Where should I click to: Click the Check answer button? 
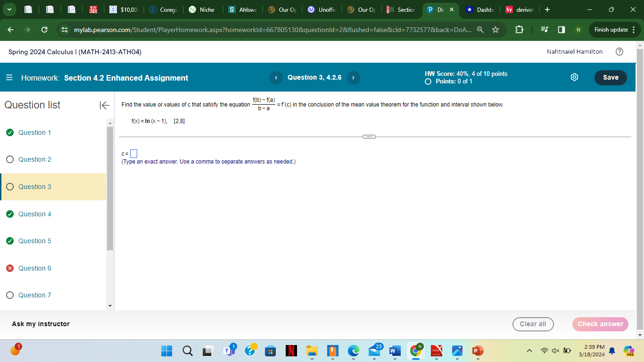point(600,324)
